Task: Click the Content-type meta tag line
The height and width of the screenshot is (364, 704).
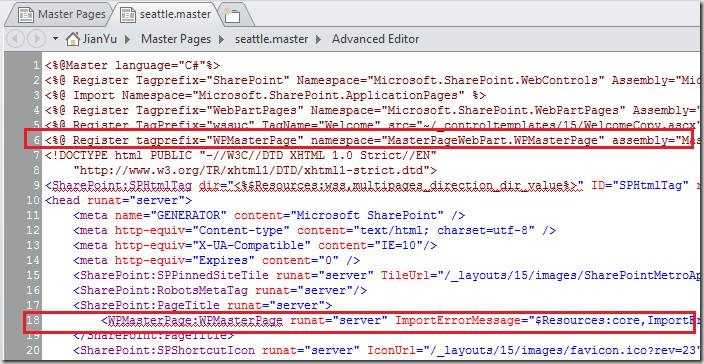Action: click(x=314, y=230)
